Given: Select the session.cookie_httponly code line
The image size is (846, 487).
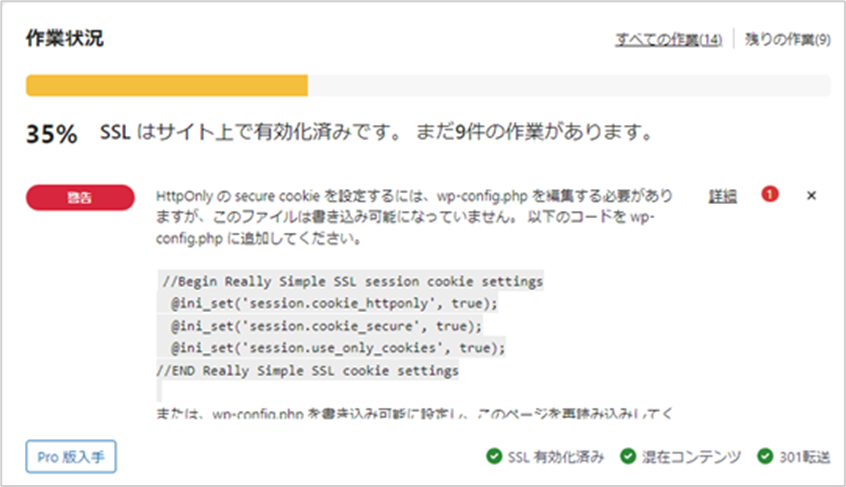Looking at the screenshot, I should 334,304.
